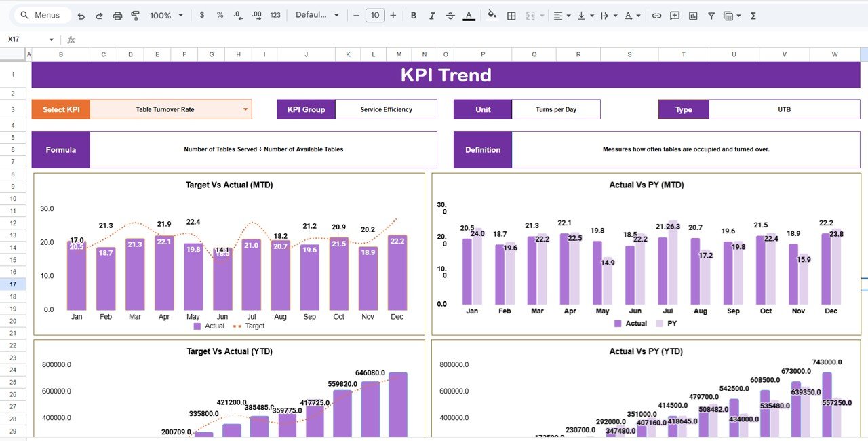Open the print dialog
This screenshot has height=441, width=868.
click(117, 15)
